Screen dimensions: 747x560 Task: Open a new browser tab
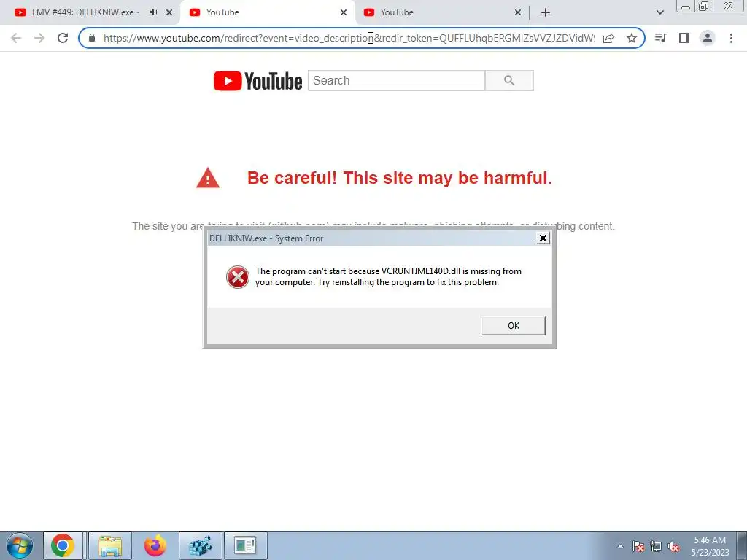546,12
